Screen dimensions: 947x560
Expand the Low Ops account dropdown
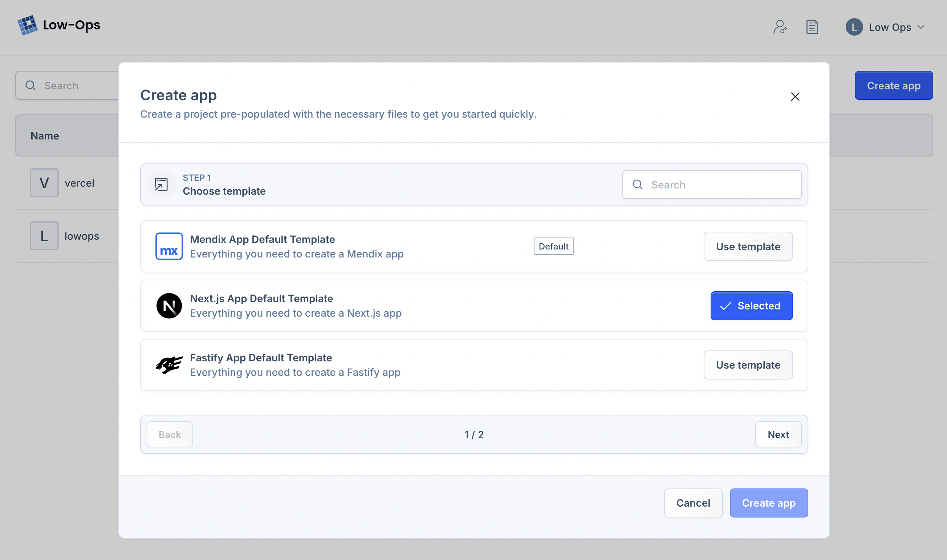pos(921,27)
